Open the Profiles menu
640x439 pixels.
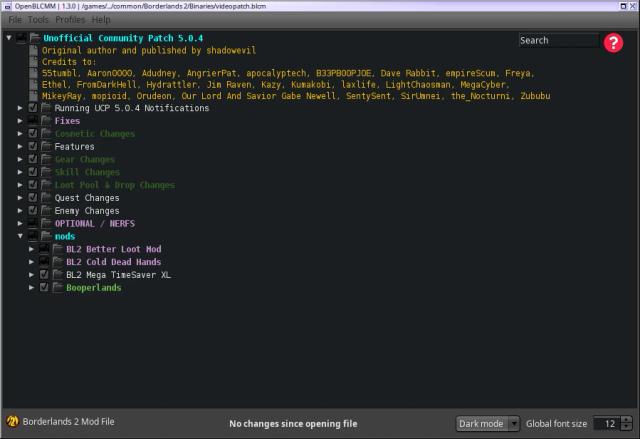point(70,19)
